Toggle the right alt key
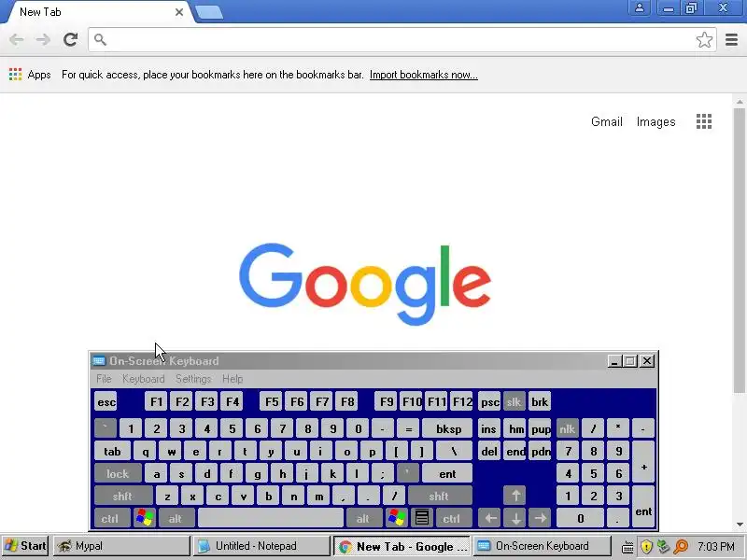The width and height of the screenshot is (747, 560). click(363, 518)
